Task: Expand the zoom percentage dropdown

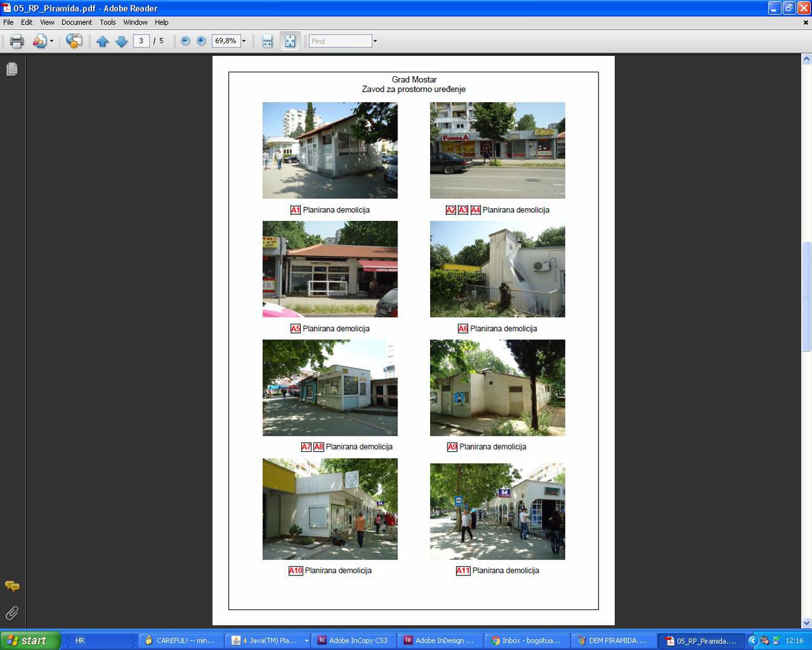Action: coord(244,41)
